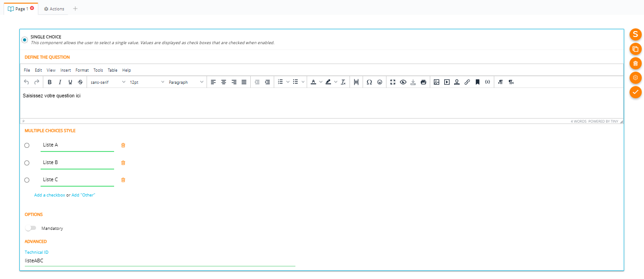644x279 pixels.
Task: Apply strikethrough from the editor toolbar
Action: click(x=80, y=82)
